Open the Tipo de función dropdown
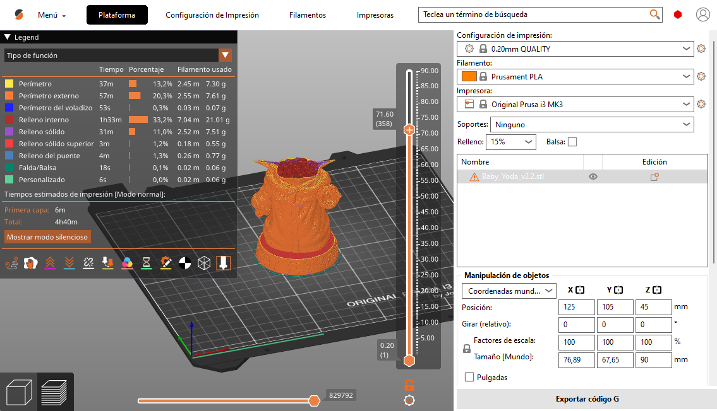 [x=117, y=55]
